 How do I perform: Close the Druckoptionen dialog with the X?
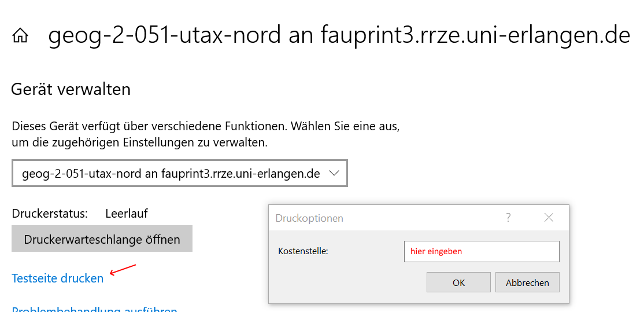(549, 218)
